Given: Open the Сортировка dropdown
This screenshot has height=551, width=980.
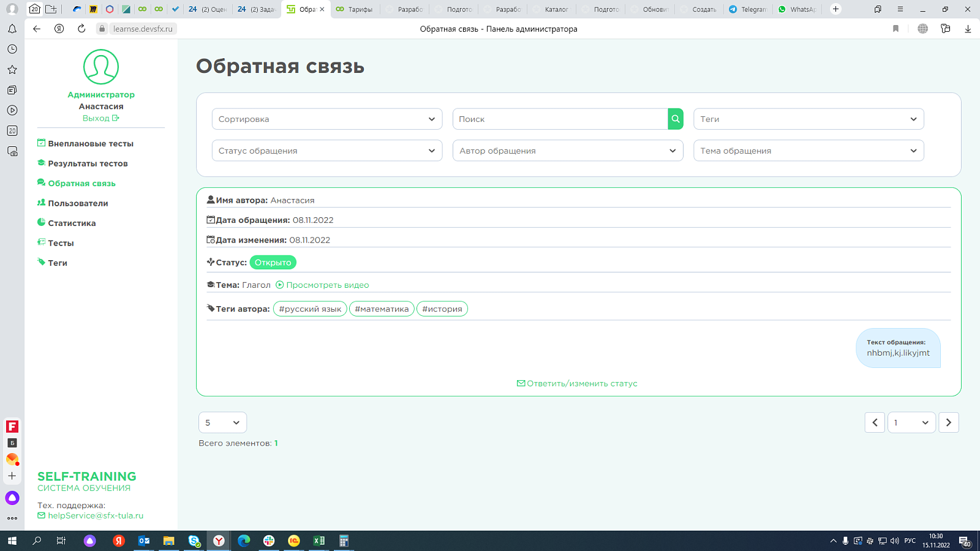Looking at the screenshot, I should tap(327, 119).
